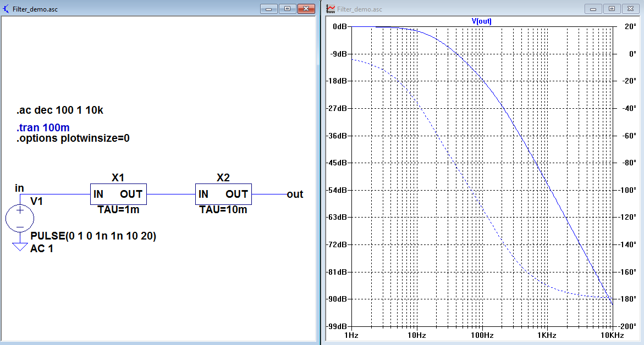Click the V(out) trace label in the plot
Image resolution: width=644 pixels, height=345 pixels.
481,21
